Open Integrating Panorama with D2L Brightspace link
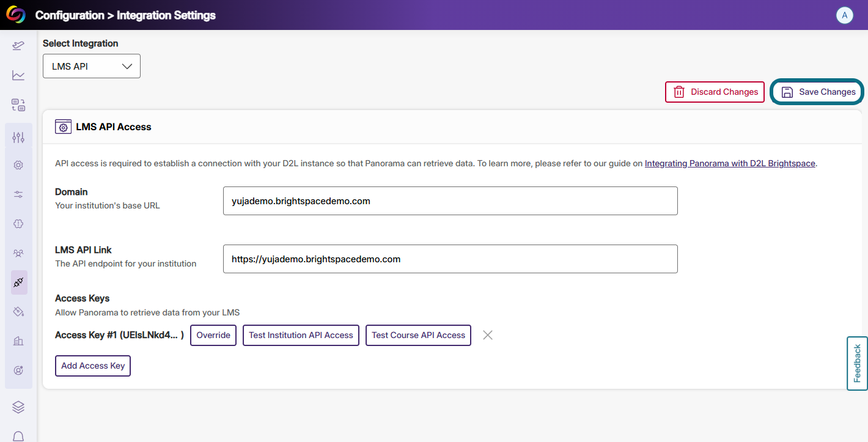 coord(730,163)
